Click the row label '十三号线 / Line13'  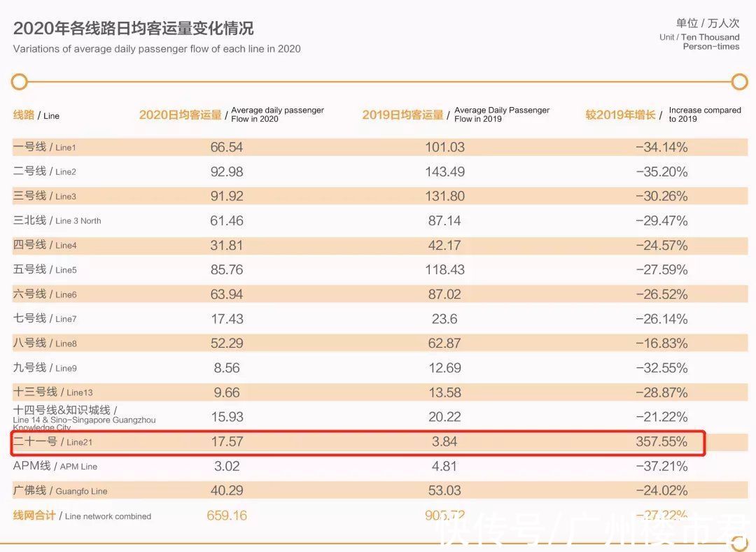(x=52, y=392)
